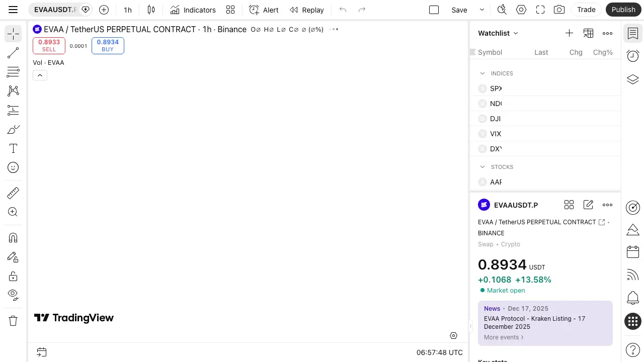The image size is (644, 362).
Task: Sort watchlist by Chg% column
Action: (x=603, y=52)
